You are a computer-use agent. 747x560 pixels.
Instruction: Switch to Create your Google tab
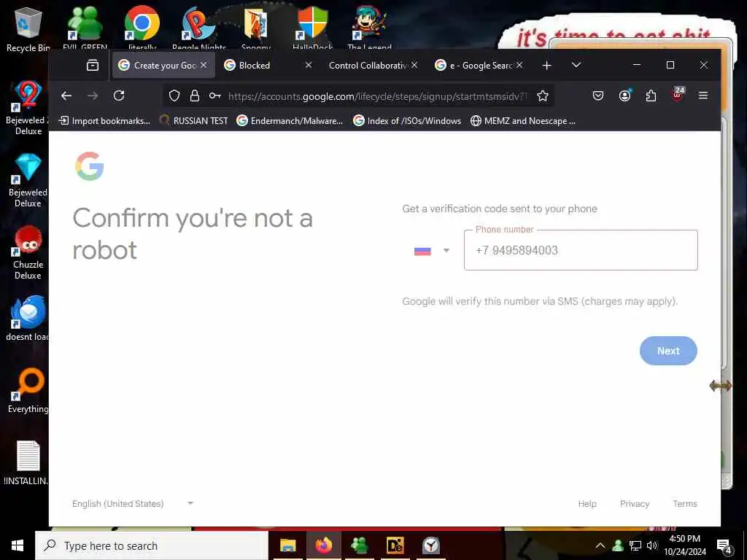pyautogui.click(x=163, y=65)
